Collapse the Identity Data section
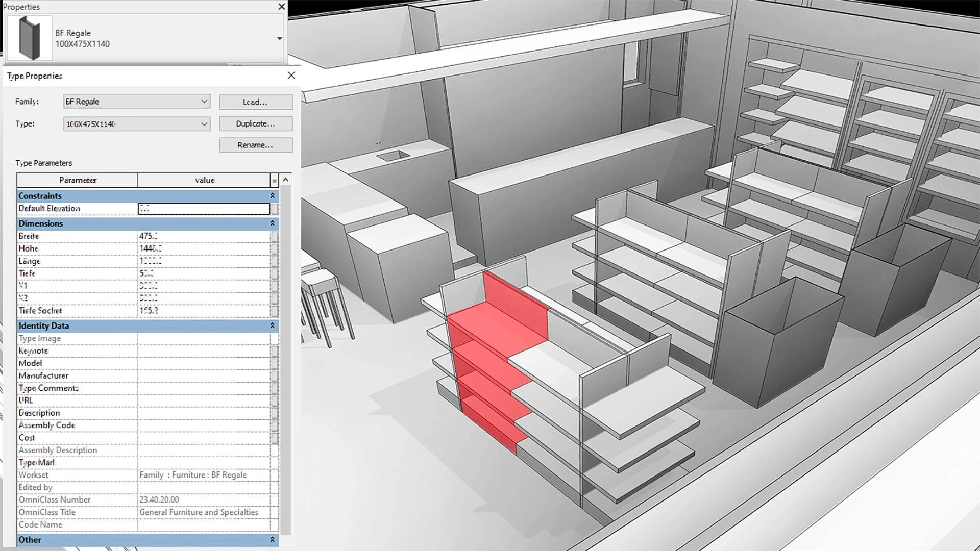This screenshot has width=980, height=551. (x=272, y=325)
